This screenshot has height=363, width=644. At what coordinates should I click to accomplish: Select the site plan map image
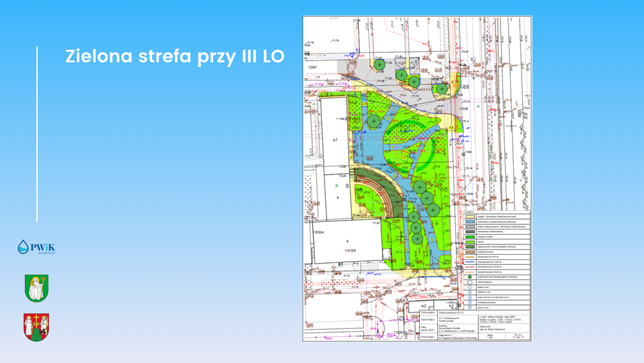(x=417, y=179)
